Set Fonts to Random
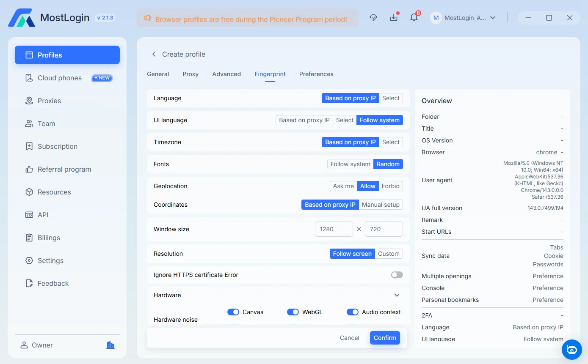Screen dimensions: 588x364 tap(388, 164)
